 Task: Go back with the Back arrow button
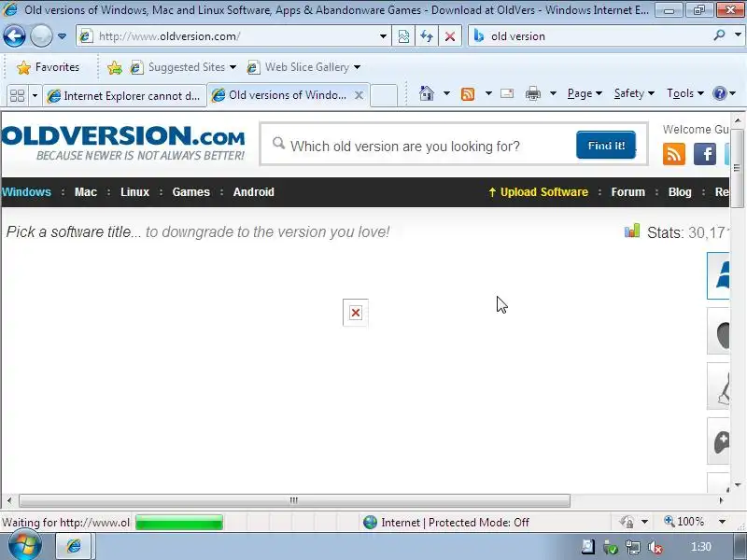coord(14,35)
